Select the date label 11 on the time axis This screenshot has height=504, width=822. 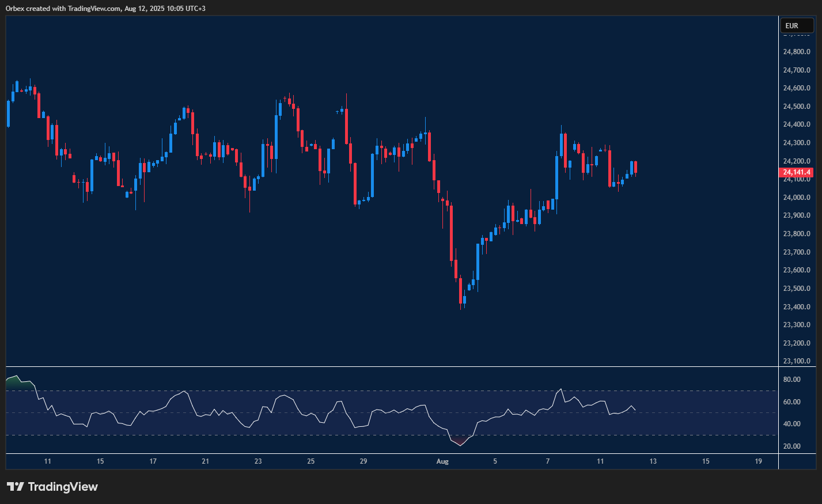tap(47, 461)
